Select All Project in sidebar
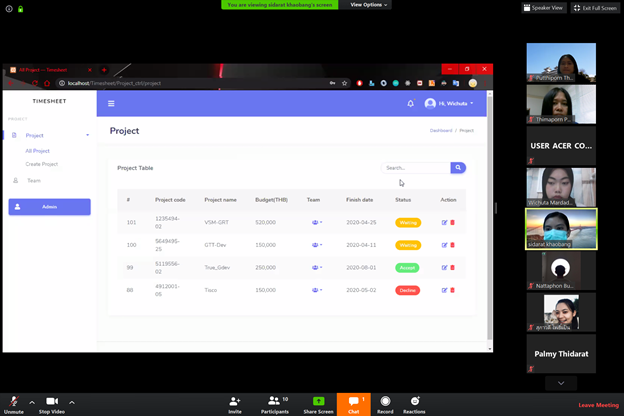624x416 pixels. click(x=38, y=151)
